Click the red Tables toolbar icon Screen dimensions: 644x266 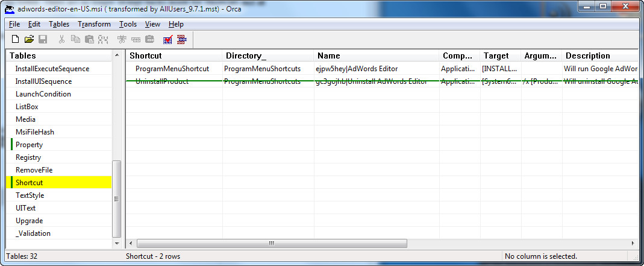[181, 39]
